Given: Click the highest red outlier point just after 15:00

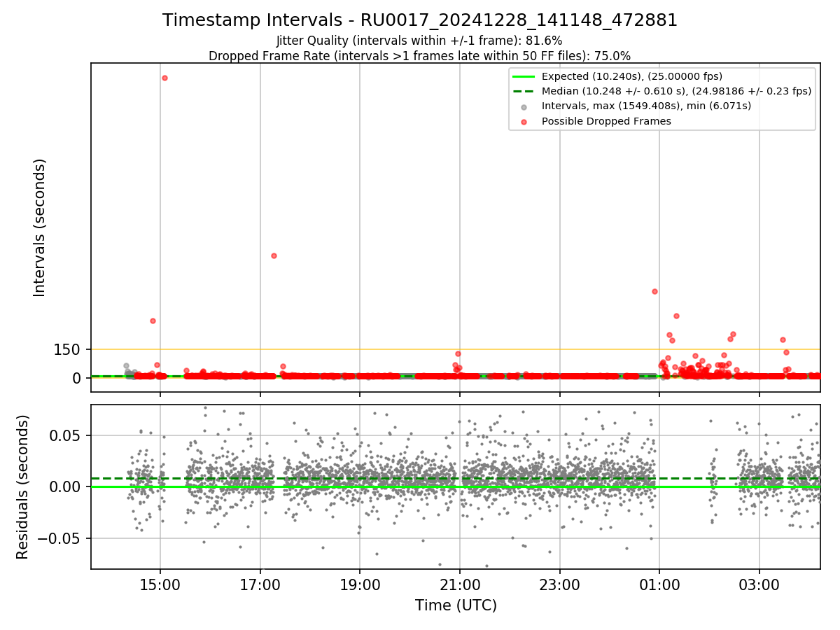Looking at the screenshot, I should (164, 78).
